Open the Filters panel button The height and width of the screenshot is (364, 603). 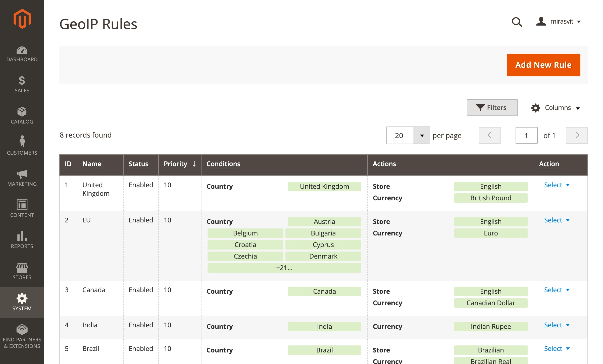[x=492, y=108]
